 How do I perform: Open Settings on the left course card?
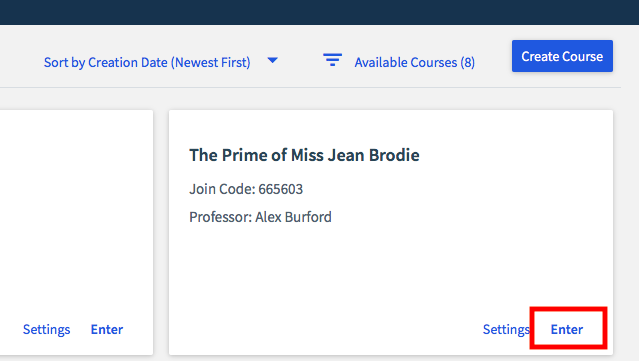point(46,329)
